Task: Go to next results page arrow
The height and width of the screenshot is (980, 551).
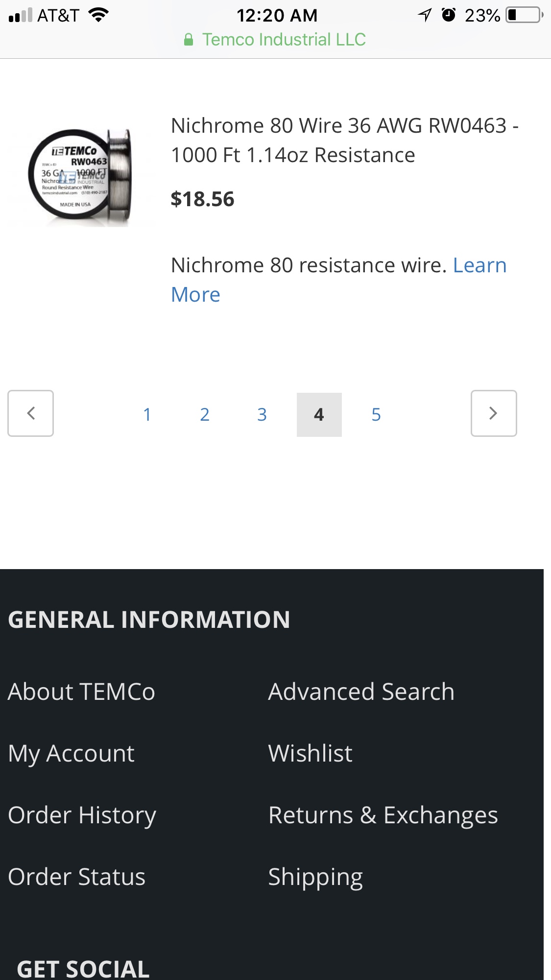Action: 494,413
